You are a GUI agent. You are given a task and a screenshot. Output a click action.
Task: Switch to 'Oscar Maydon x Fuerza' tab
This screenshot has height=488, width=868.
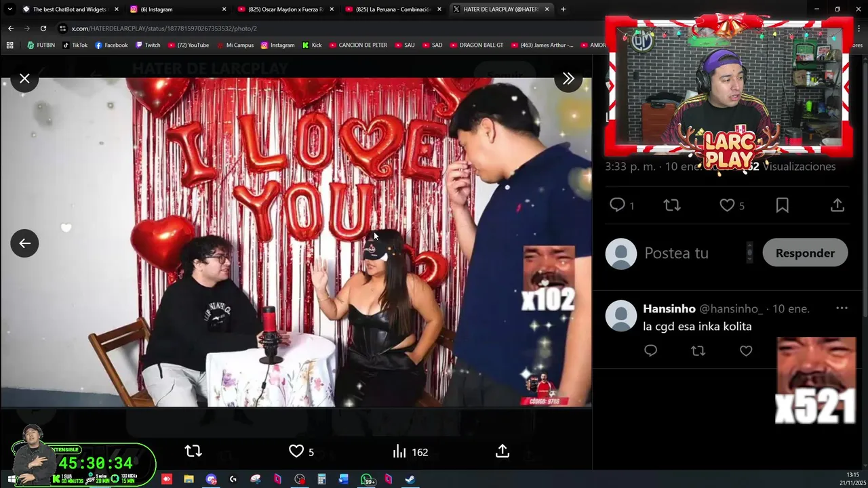285,9
